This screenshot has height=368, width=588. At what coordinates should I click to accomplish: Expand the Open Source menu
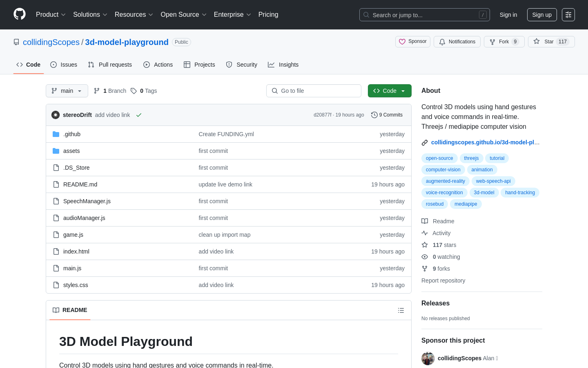(184, 15)
